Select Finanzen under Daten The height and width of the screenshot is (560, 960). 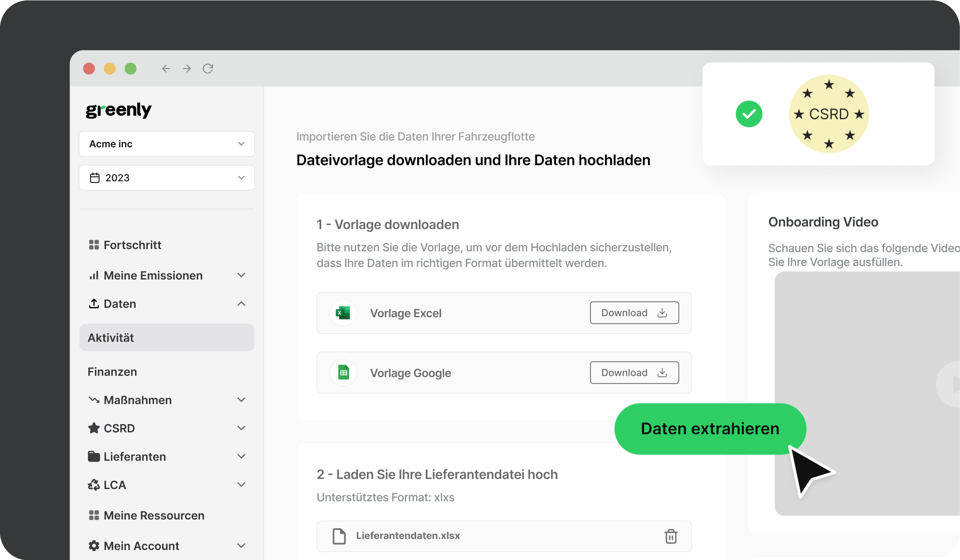[x=112, y=372]
